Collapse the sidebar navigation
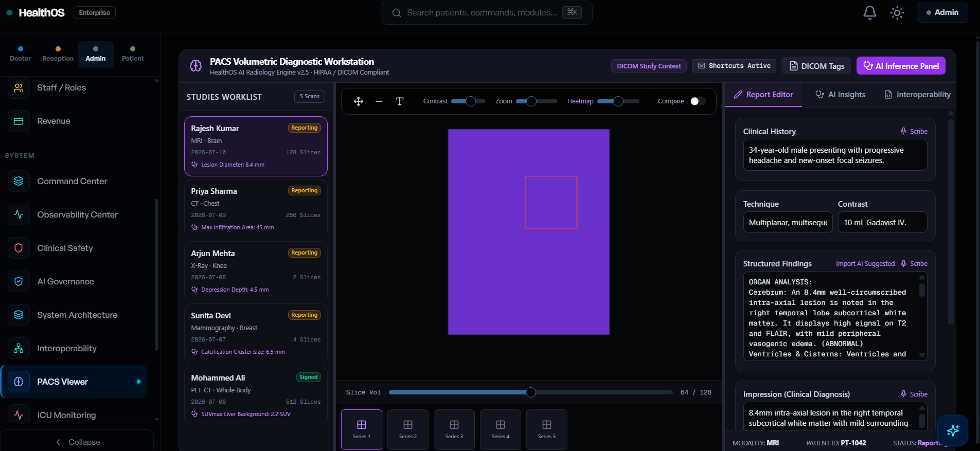 point(78,442)
